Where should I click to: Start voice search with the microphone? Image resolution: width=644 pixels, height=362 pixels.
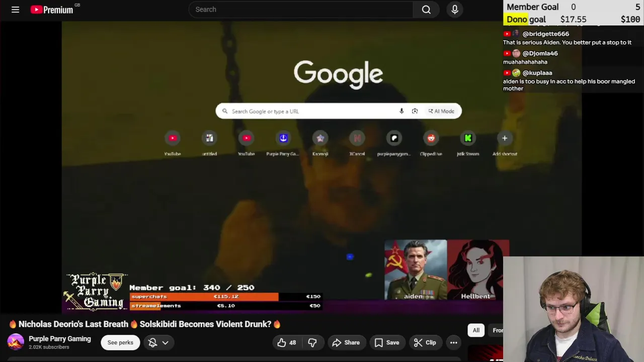(x=455, y=10)
